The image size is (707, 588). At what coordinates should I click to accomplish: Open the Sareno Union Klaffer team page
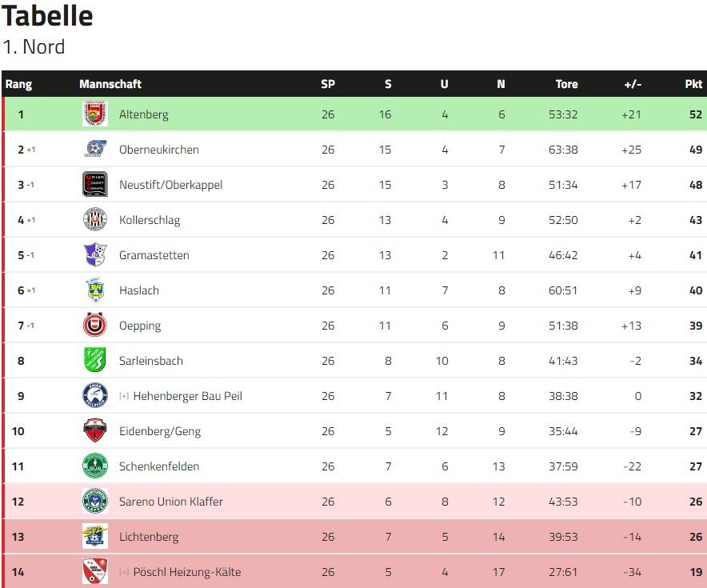(171, 502)
